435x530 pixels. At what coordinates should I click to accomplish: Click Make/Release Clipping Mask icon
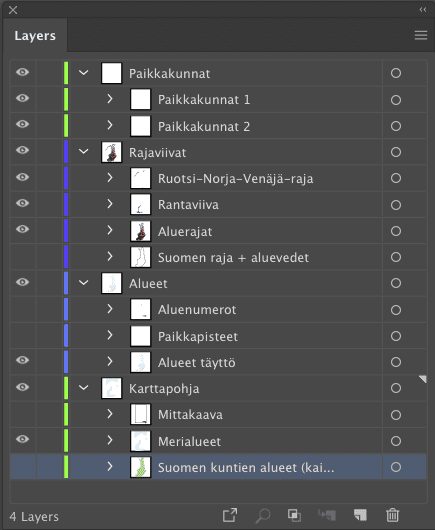294,515
